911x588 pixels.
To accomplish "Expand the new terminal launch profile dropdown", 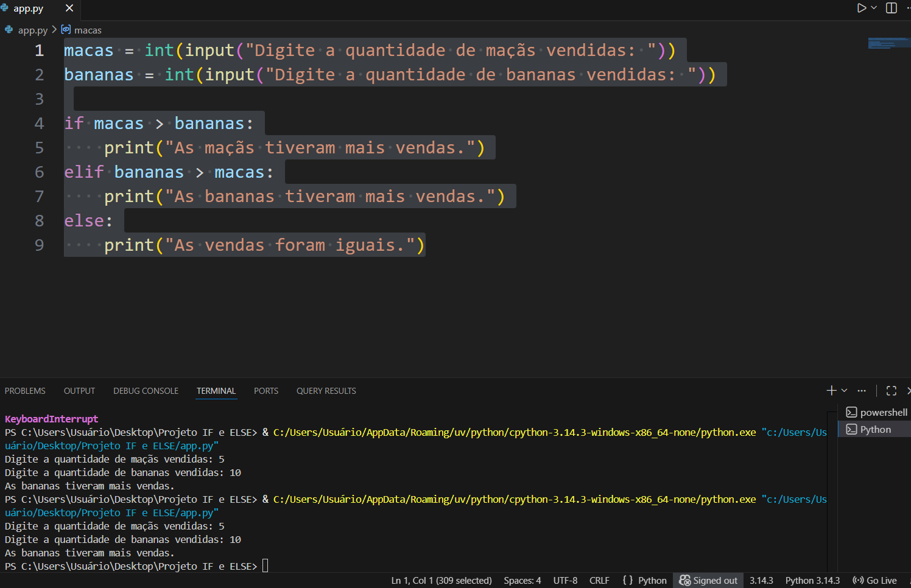I will [x=844, y=391].
